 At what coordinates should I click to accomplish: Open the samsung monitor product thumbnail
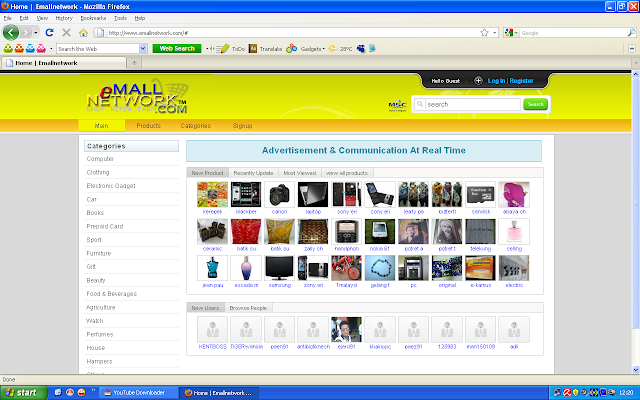pos(280,268)
